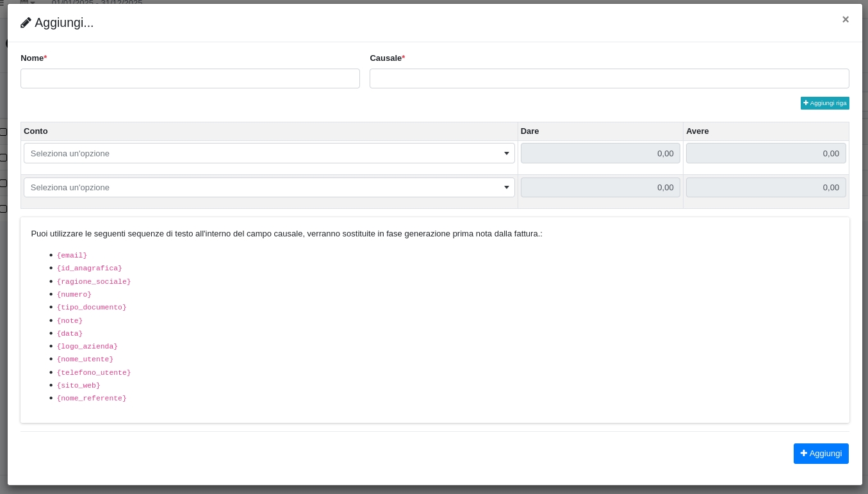Click the {nome_referente} placeholder code
This screenshot has height=494, width=868.
coord(92,399)
